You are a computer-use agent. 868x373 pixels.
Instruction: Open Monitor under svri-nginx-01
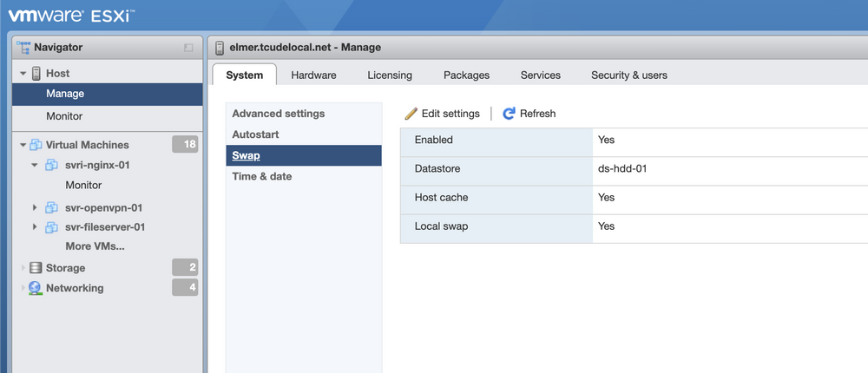(83, 185)
